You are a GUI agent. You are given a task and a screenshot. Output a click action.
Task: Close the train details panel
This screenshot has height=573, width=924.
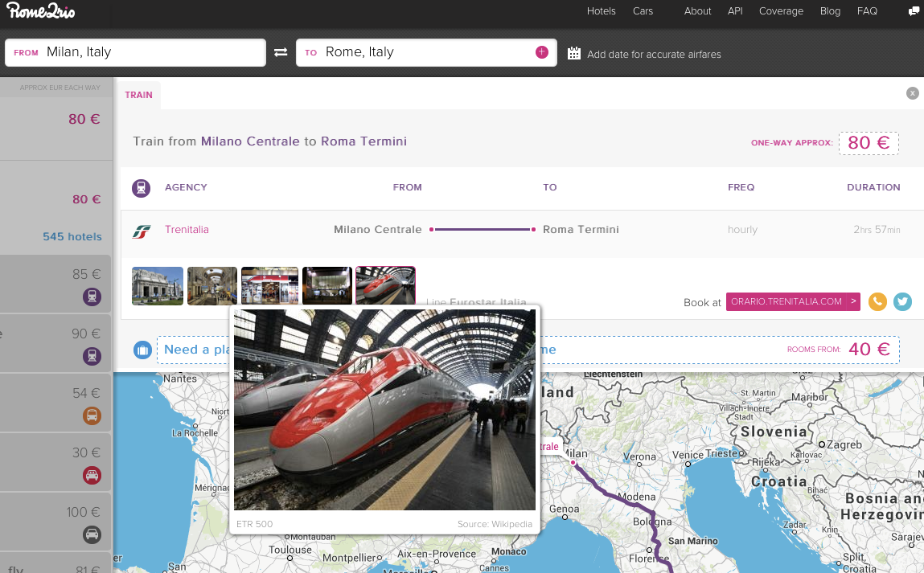coord(912,93)
